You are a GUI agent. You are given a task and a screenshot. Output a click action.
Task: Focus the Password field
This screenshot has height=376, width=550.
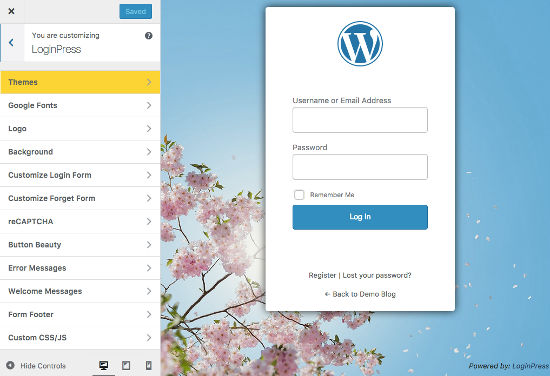[360, 167]
